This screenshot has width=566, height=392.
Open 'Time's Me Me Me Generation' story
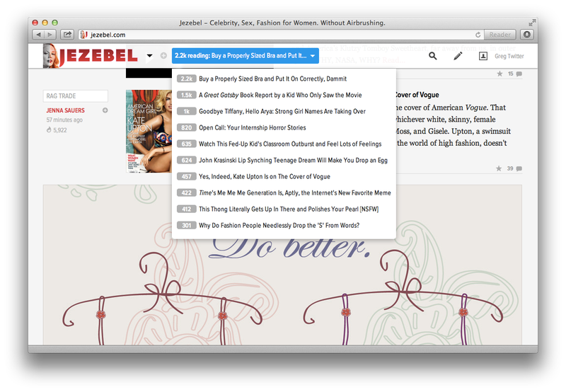[x=294, y=192]
